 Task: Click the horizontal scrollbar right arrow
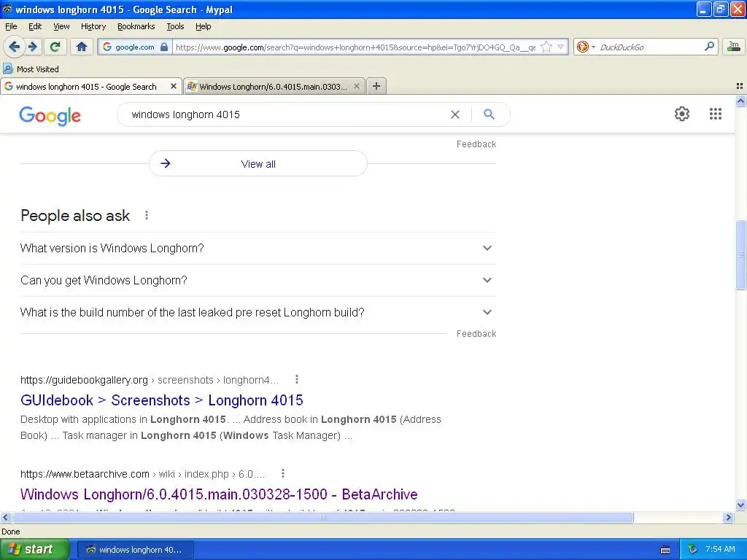(x=728, y=517)
